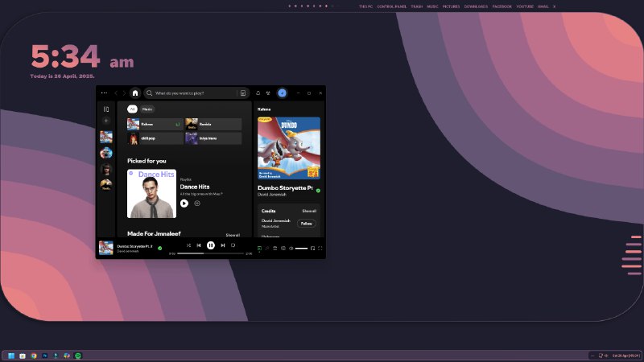
Task: Toggle shuffle playback
Action: tap(188, 245)
